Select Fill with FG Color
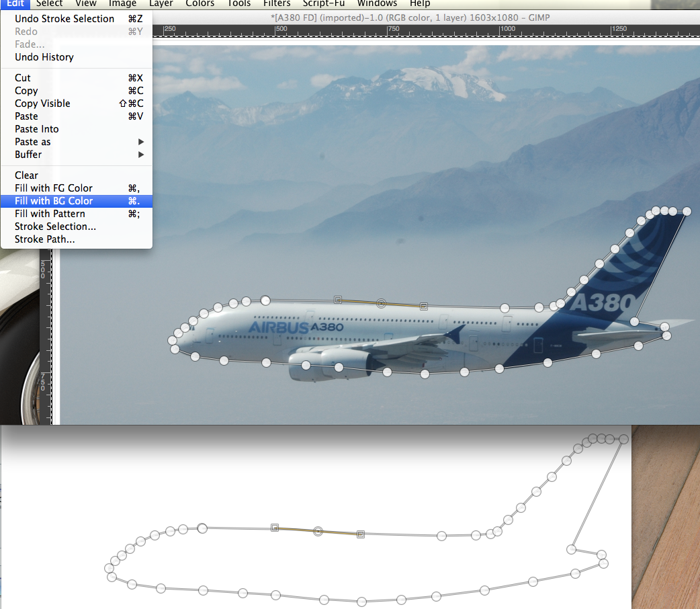Viewport: 700px width, 609px height. click(77, 188)
